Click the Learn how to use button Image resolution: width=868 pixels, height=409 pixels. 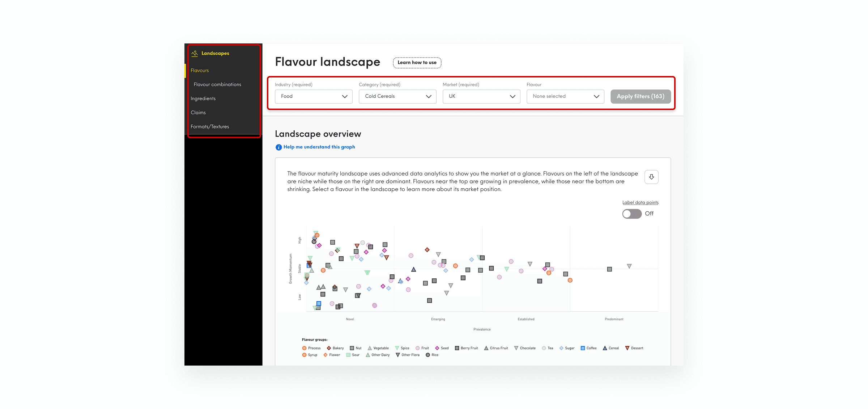417,63
